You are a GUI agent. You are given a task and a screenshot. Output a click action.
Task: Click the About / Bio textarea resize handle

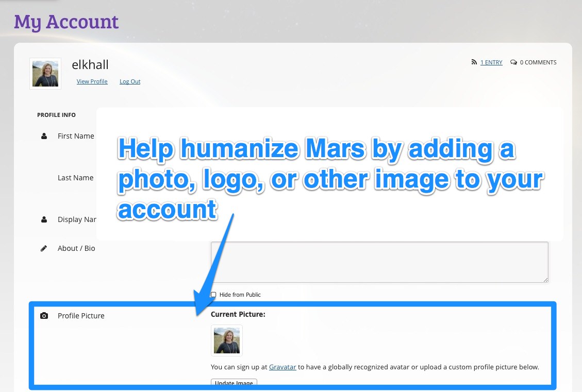point(545,279)
